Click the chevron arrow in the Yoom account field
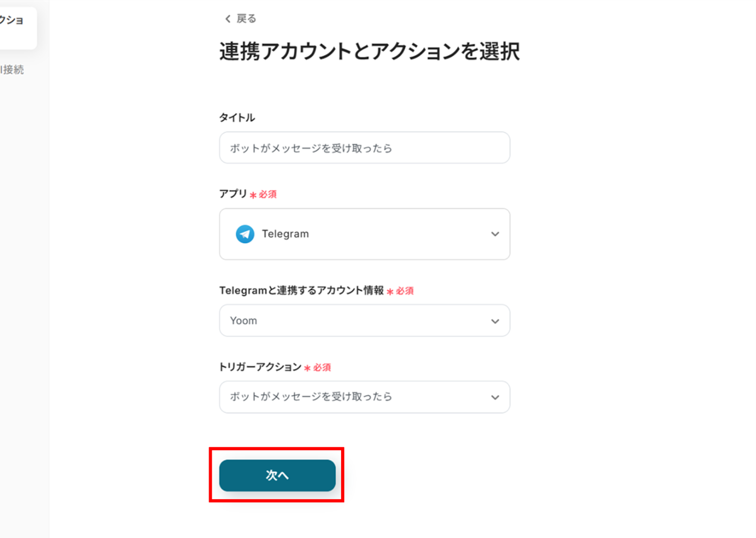The width and height of the screenshot is (756, 538). click(495, 321)
